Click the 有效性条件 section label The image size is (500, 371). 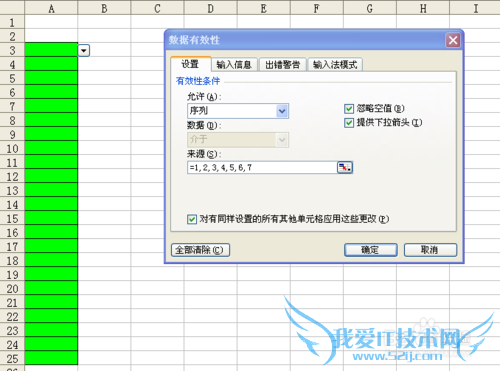198,81
